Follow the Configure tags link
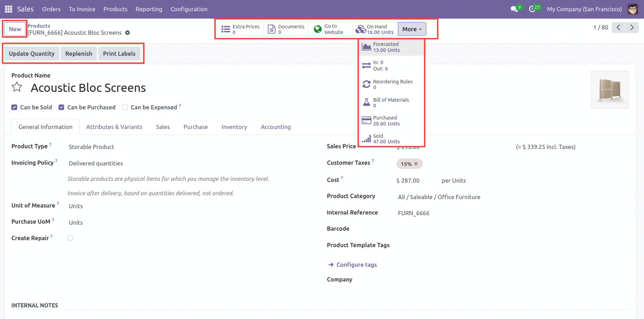 point(356,265)
